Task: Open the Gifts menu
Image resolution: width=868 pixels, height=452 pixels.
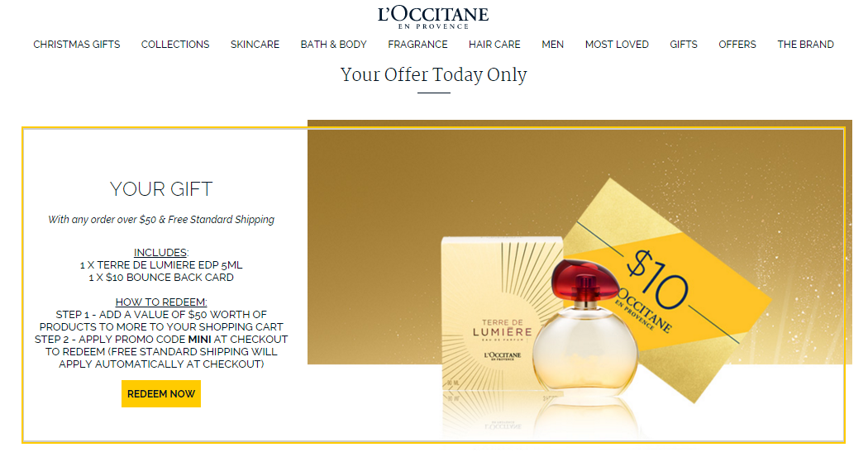Action: [x=683, y=45]
